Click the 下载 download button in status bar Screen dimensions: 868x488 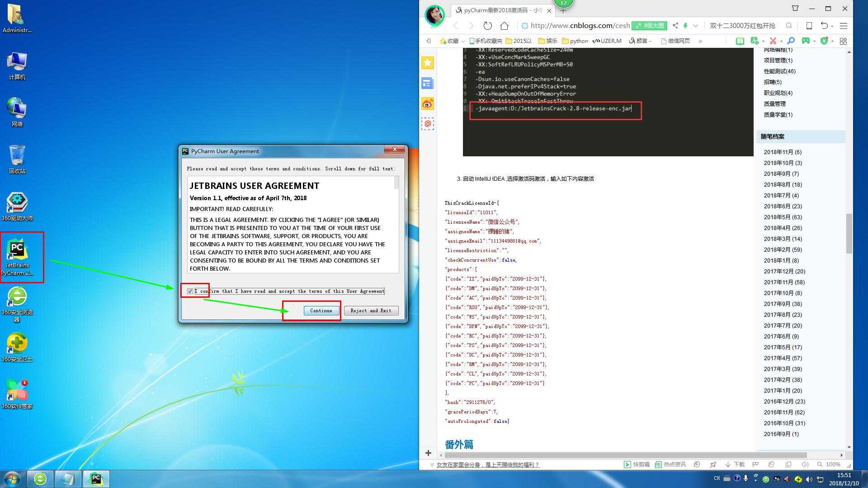[x=735, y=465]
